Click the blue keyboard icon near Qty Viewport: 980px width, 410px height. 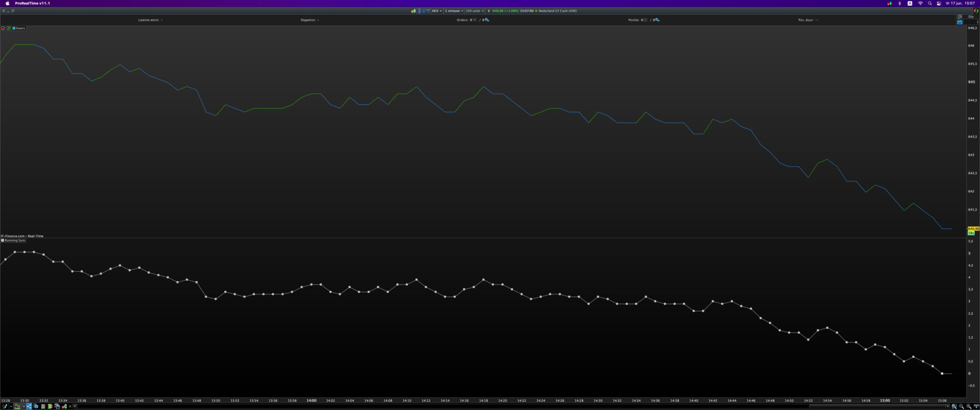click(959, 22)
